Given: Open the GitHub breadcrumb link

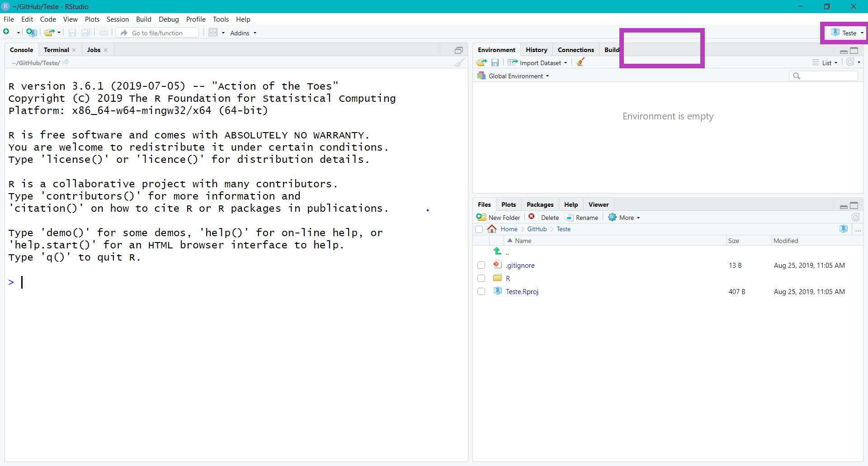Looking at the screenshot, I should [537, 229].
